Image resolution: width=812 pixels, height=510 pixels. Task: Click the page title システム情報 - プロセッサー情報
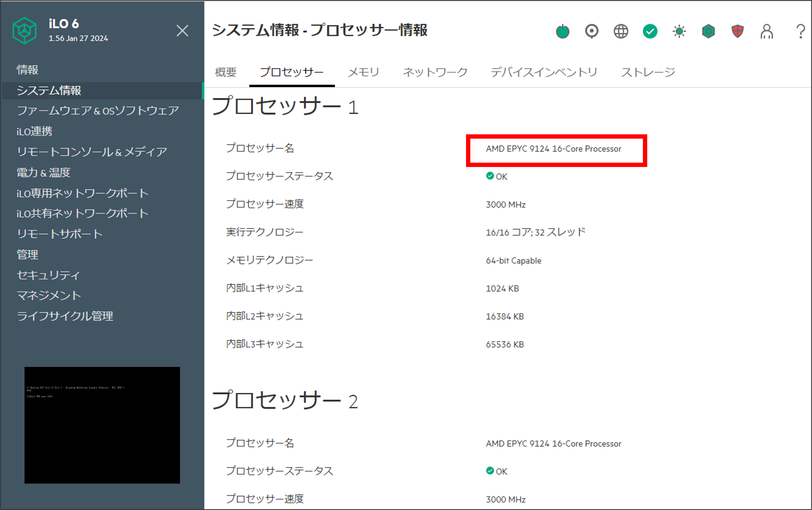(320, 30)
